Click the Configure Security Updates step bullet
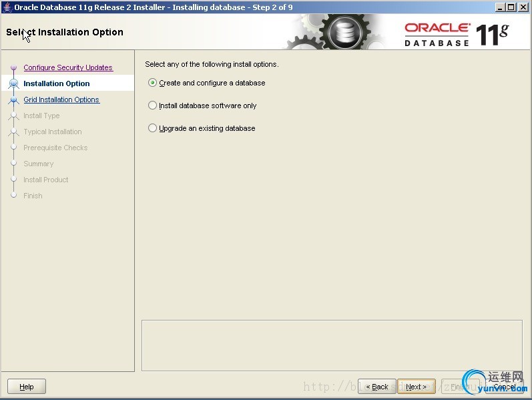The height and width of the screenshot is (400, 532). click(x=13, y=67)
